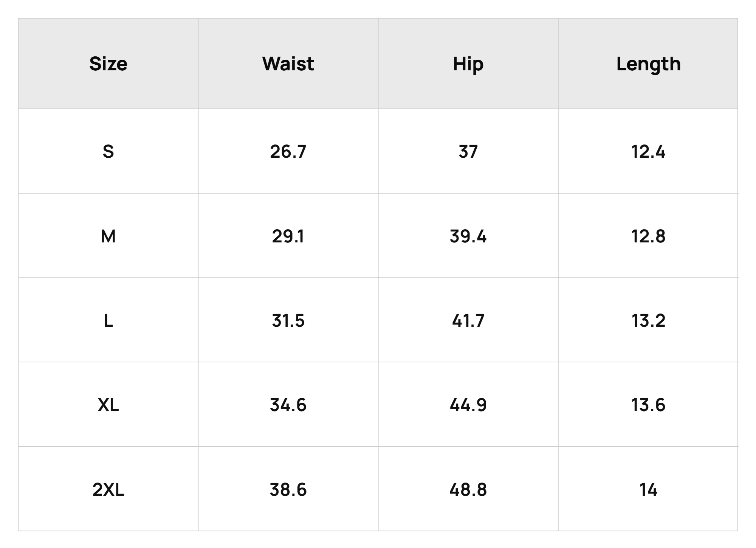Click waist value 34.6
Viewport: 756px width, 548px height.
tap(288, 405)
